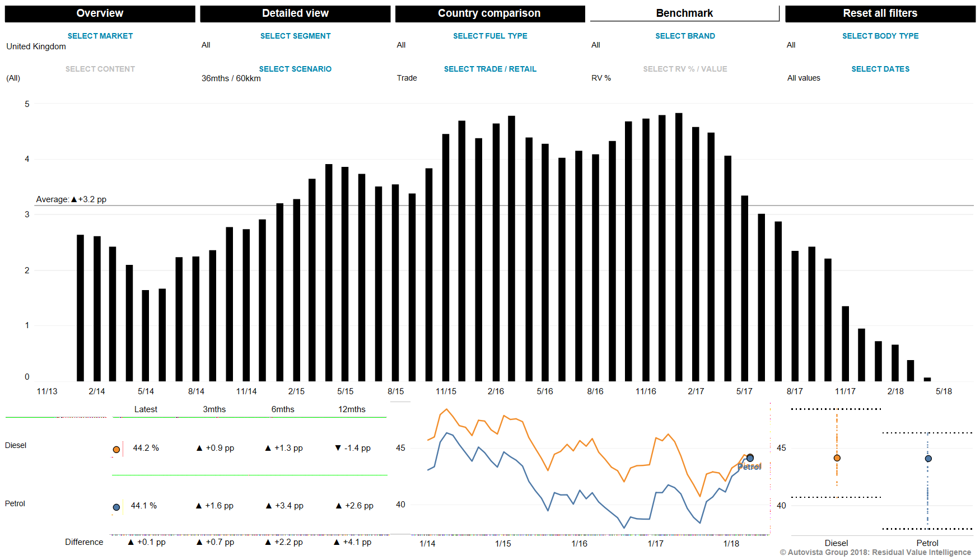The width and height of the screenshot is (980, 560).
Task: Click the blue Petrol dot in range plot
Action: point(928,459)
